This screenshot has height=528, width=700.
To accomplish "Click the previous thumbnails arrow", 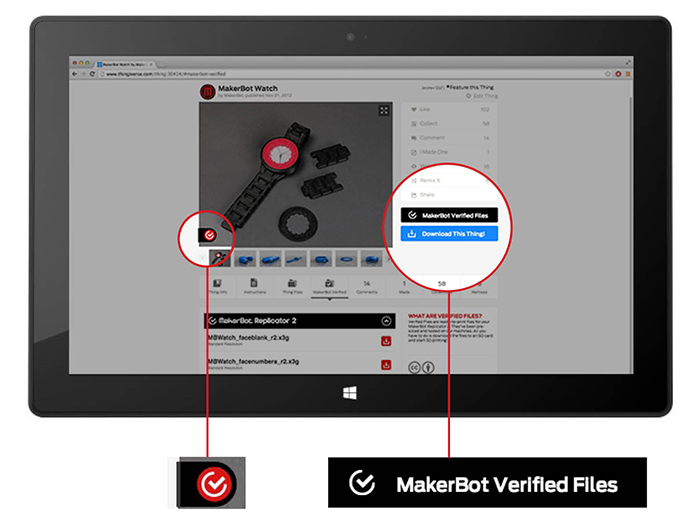I will click(202, 258).
